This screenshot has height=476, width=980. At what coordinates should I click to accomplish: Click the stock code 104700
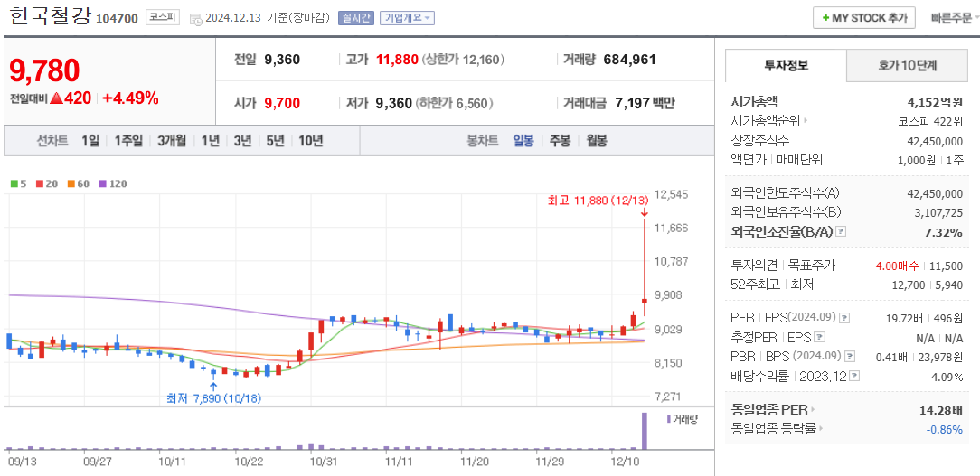tap(117, 19)
